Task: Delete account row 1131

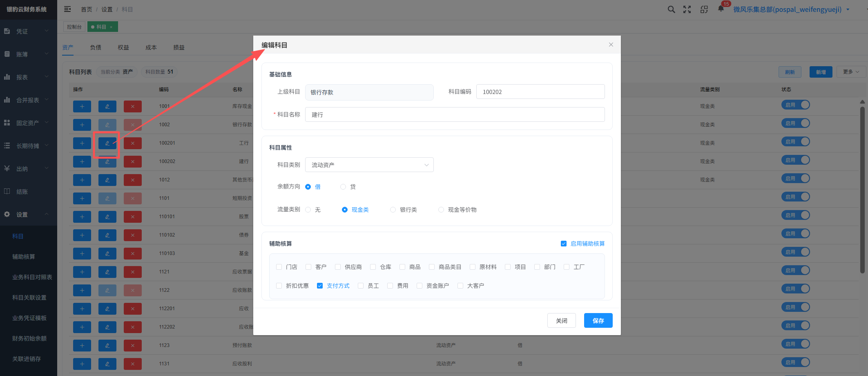Action: [x=133, y=364]
